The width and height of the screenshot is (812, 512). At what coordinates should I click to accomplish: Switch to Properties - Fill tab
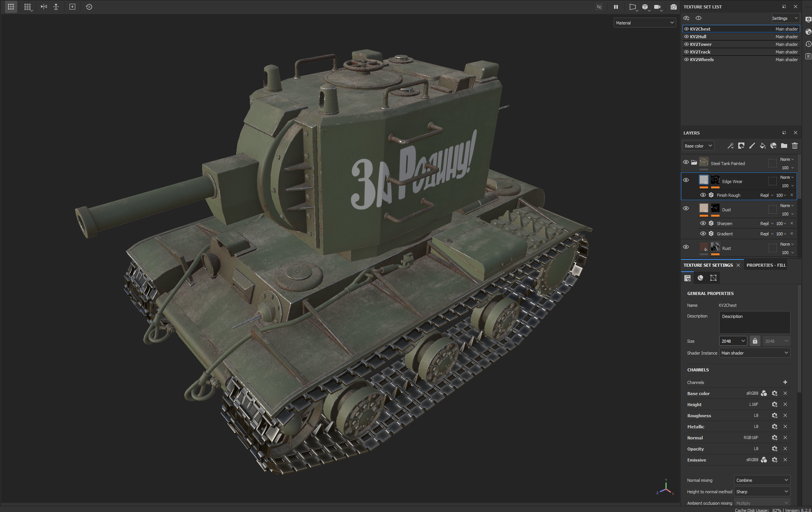tap(766, 265)
